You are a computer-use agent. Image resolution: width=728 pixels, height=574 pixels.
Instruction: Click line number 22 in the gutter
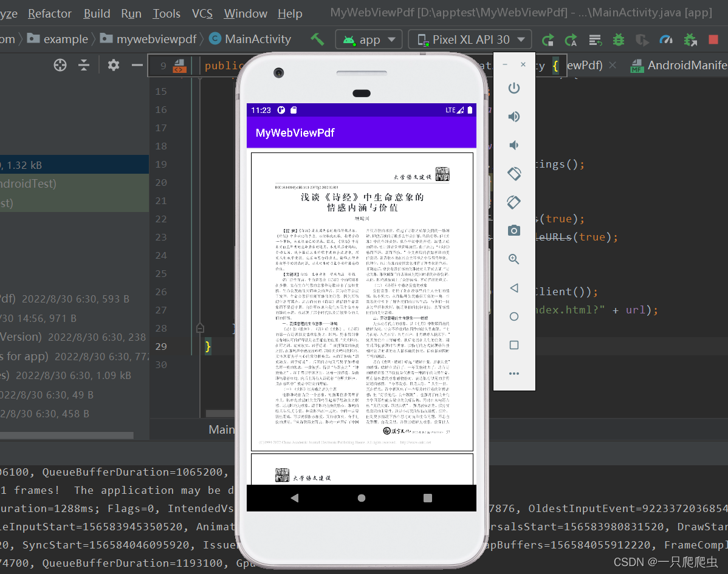(x=161, y=219)
